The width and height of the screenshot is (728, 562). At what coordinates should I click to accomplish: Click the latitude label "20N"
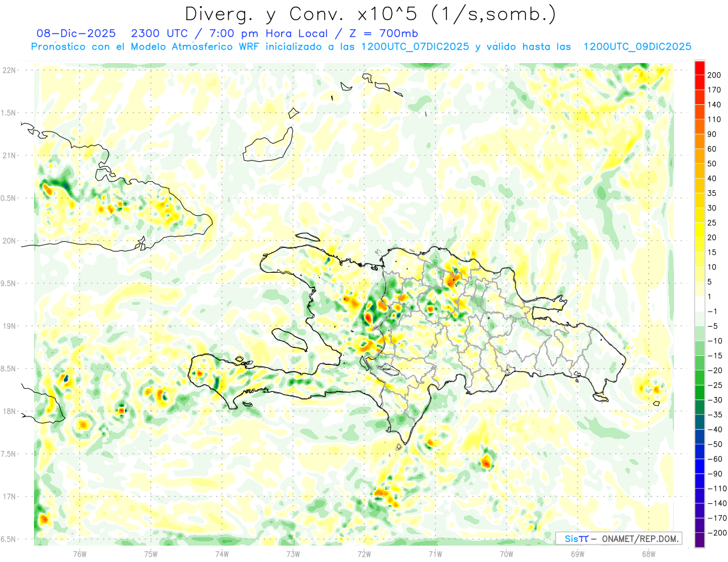click(x=9, y=241)
